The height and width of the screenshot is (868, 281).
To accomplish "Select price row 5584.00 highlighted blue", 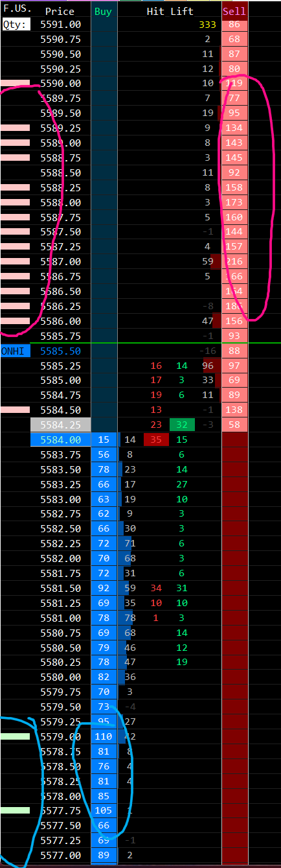I will click(61, 440).
